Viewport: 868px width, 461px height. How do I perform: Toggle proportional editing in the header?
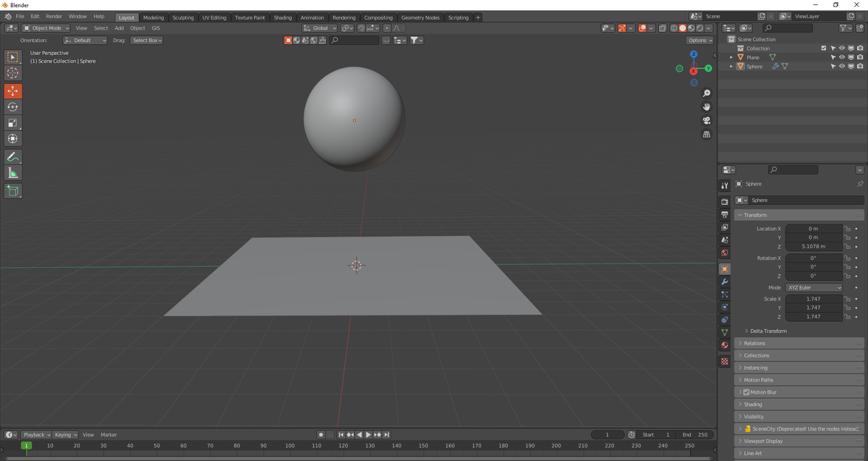tap(386, 28)
